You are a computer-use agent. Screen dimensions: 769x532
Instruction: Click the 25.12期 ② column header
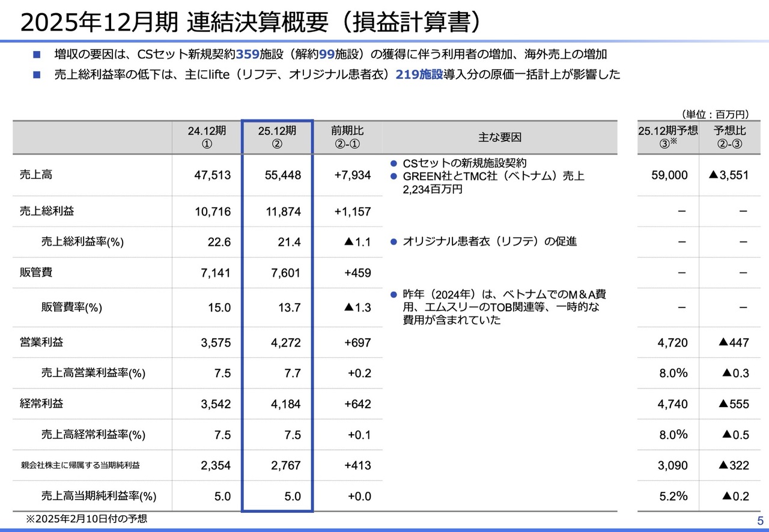[277, 137]
